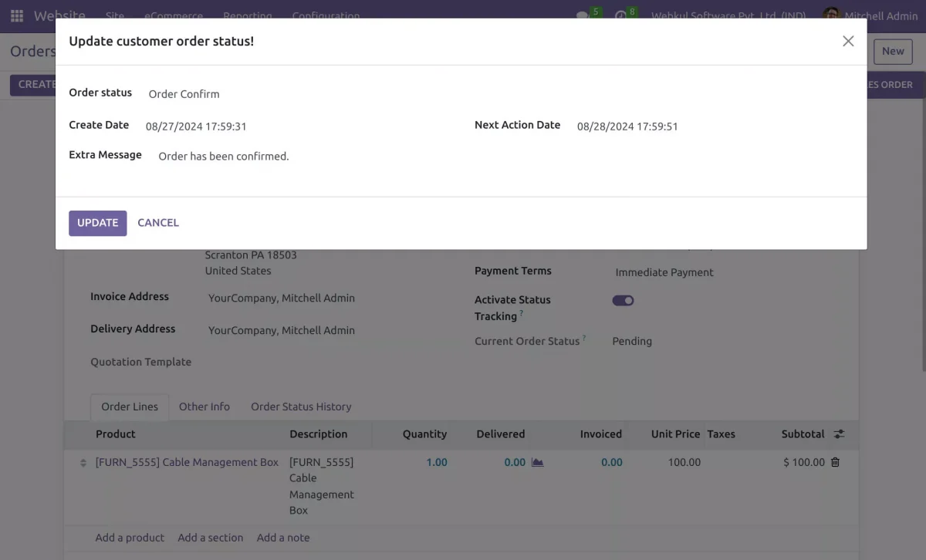Screen dimensions: 926x560
Task: View the Order Status History tab
Action: pos(300,407)
